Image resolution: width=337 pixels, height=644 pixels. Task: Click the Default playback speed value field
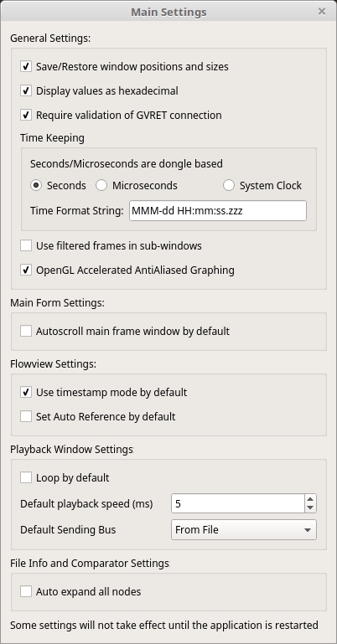point(238,503)
